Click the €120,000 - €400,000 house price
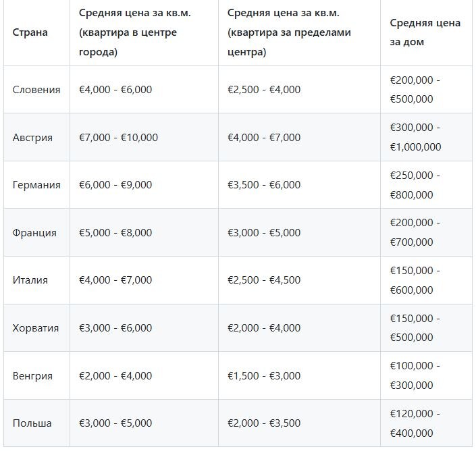The width and height of the screenshot is (476, 451). tap(415, 423)
